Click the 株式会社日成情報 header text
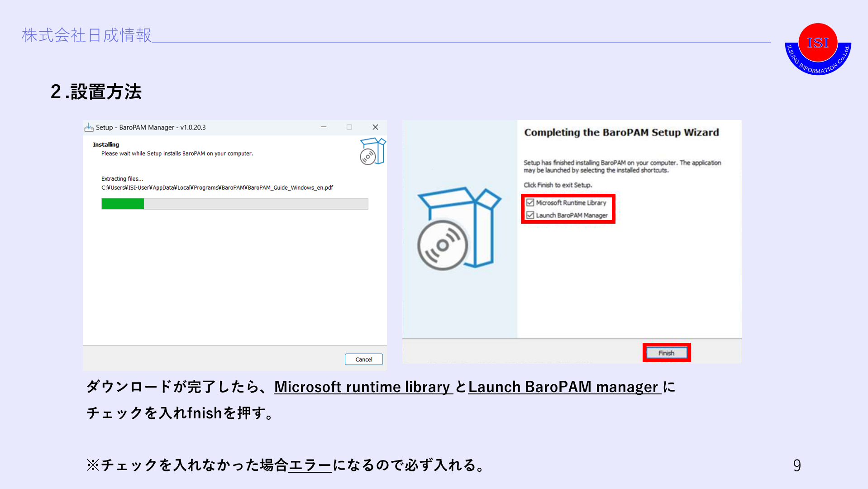 86,35
